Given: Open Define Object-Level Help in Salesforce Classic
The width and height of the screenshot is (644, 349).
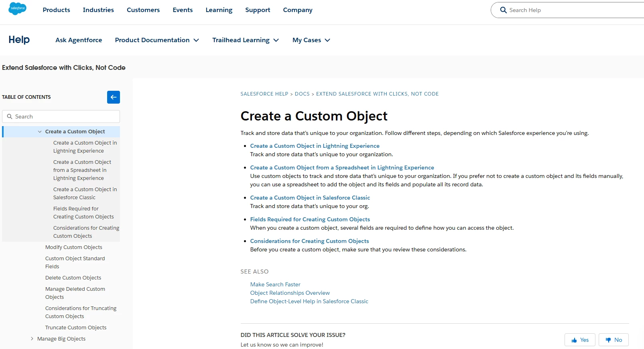Looking at the screenshot, I should click(x=309, y=301).
